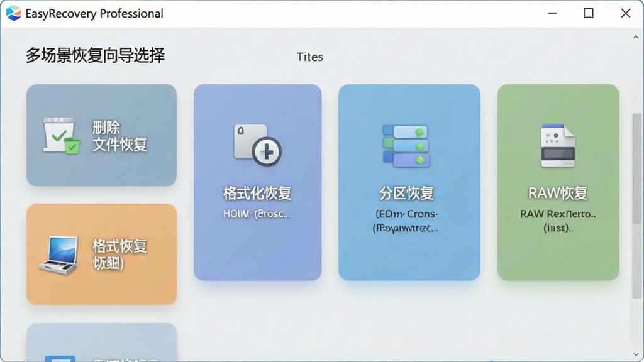The height and width of the screenshot is (362, 644).
Task: Select the RAW恢复 label text
Action: 557,194
